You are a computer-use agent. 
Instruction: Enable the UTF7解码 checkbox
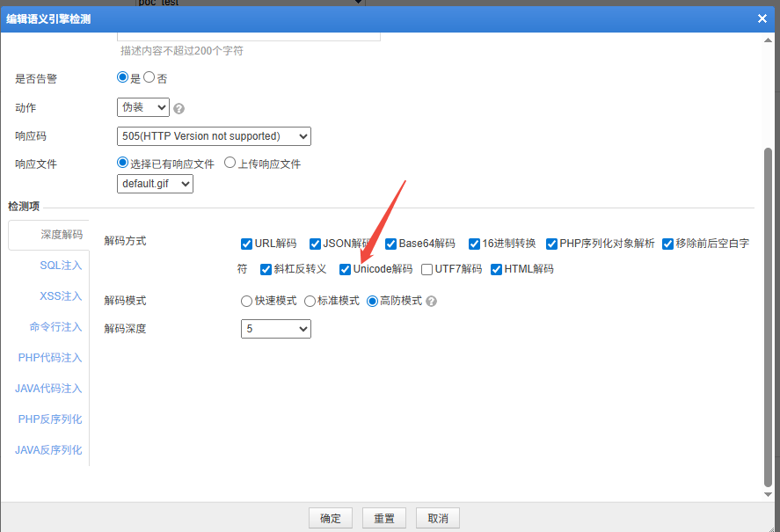(x=427, y=269)
